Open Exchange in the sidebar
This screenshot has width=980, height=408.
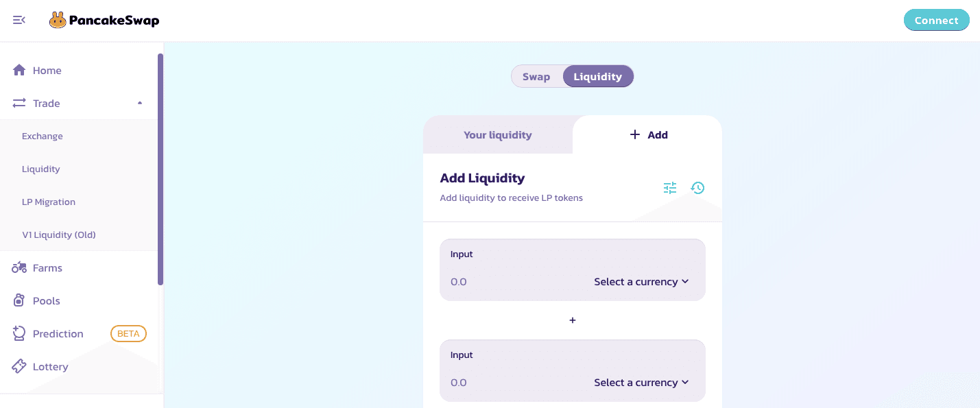click(43, 136)
